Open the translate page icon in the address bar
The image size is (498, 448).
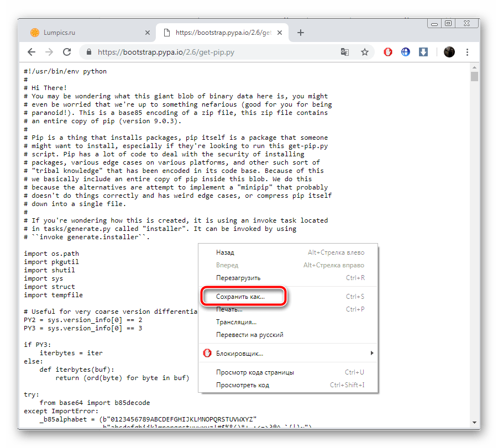point(344,52)
